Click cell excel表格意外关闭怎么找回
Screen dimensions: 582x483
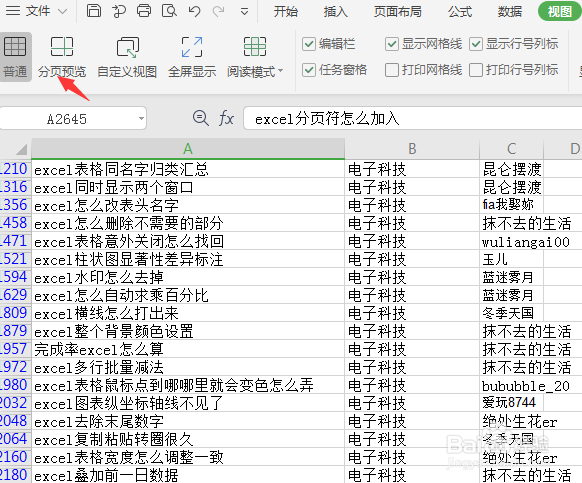click(188, 241)
